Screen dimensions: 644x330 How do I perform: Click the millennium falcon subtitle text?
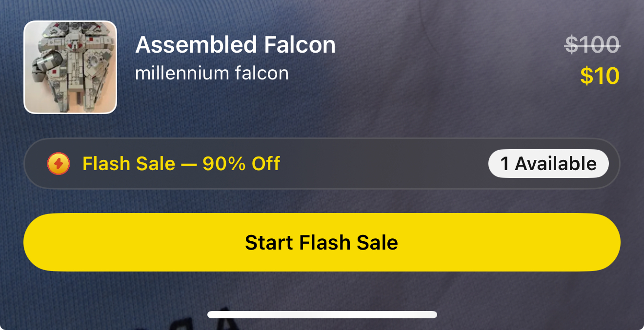[x=212, y=73]
